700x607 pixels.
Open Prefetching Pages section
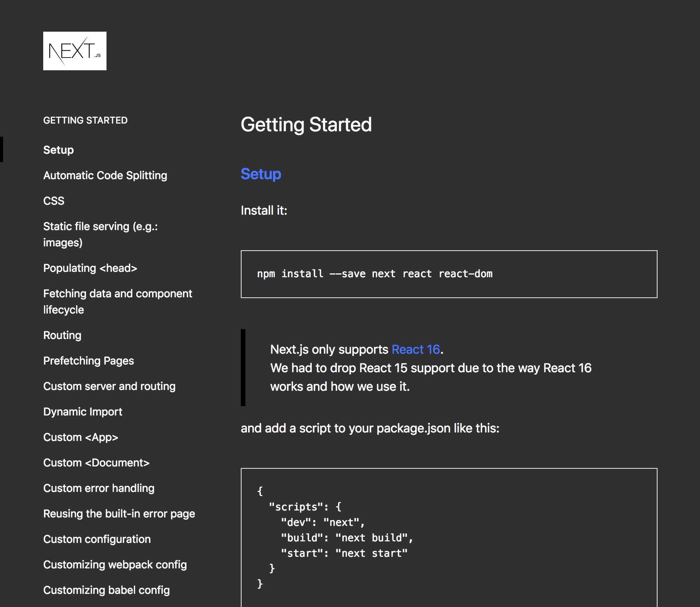89,361
